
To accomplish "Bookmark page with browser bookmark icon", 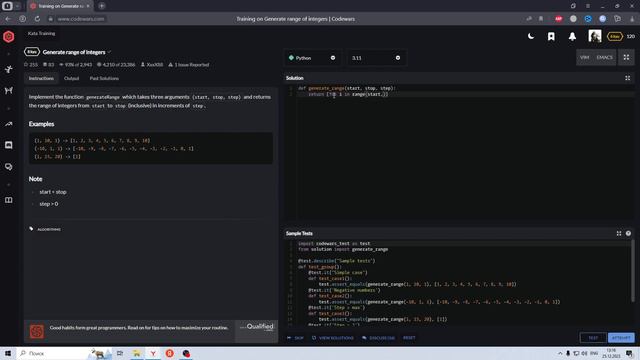I will coord(541,19).
